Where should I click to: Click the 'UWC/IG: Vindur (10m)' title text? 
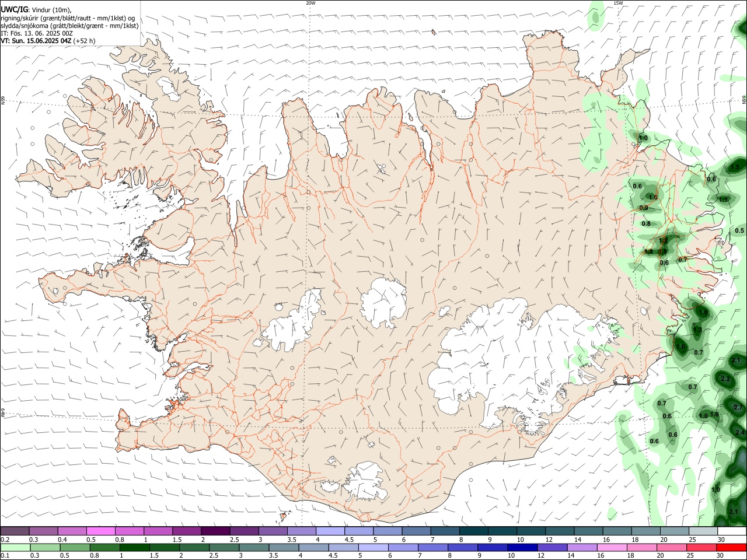pos(36,10)
